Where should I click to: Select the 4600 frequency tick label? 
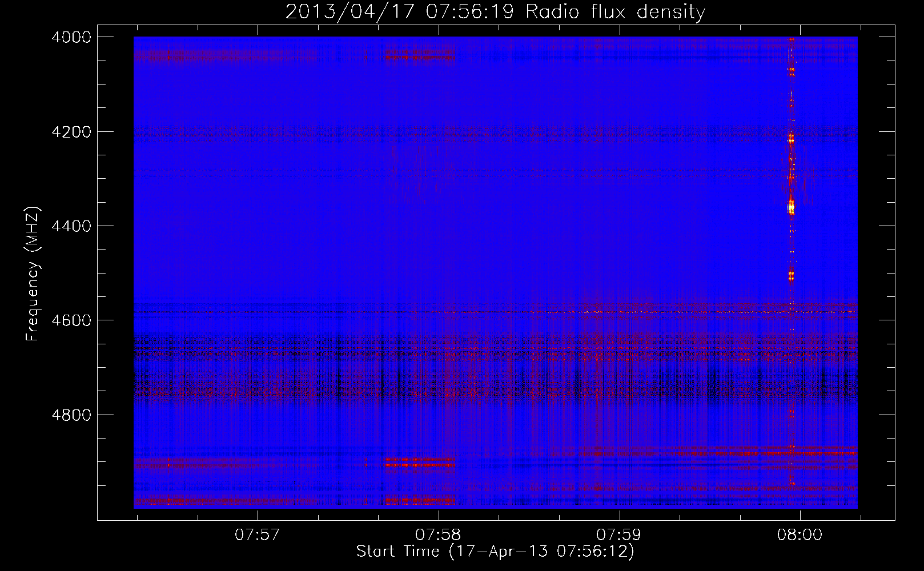click(x=71, y=320)
